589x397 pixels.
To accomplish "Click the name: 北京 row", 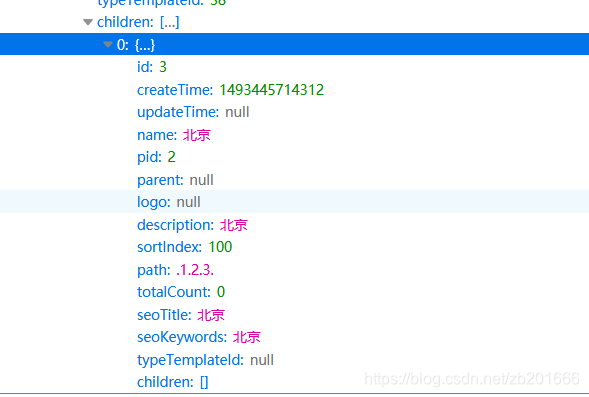I will click(x=294, y=134).
